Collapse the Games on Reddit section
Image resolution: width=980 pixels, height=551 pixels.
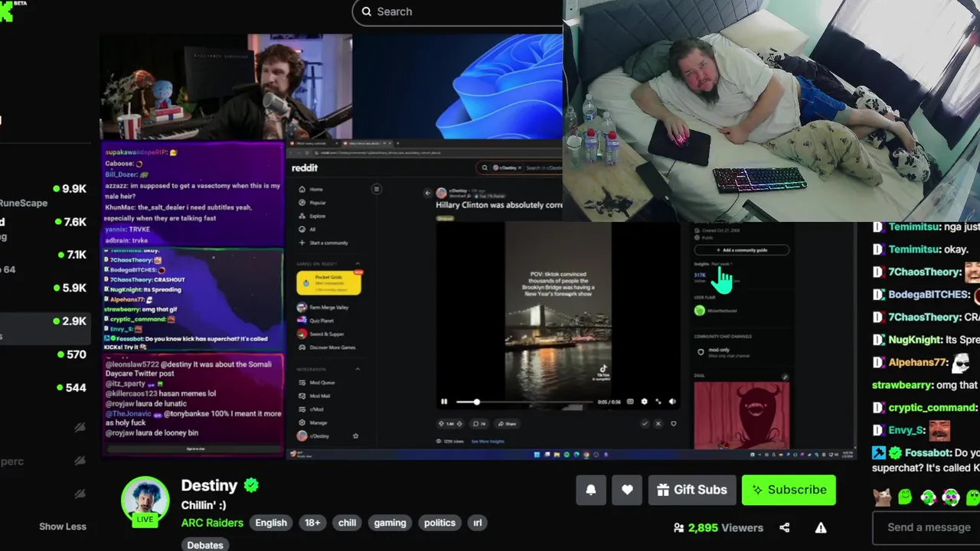pyautogui.click(x=358, y=264)
